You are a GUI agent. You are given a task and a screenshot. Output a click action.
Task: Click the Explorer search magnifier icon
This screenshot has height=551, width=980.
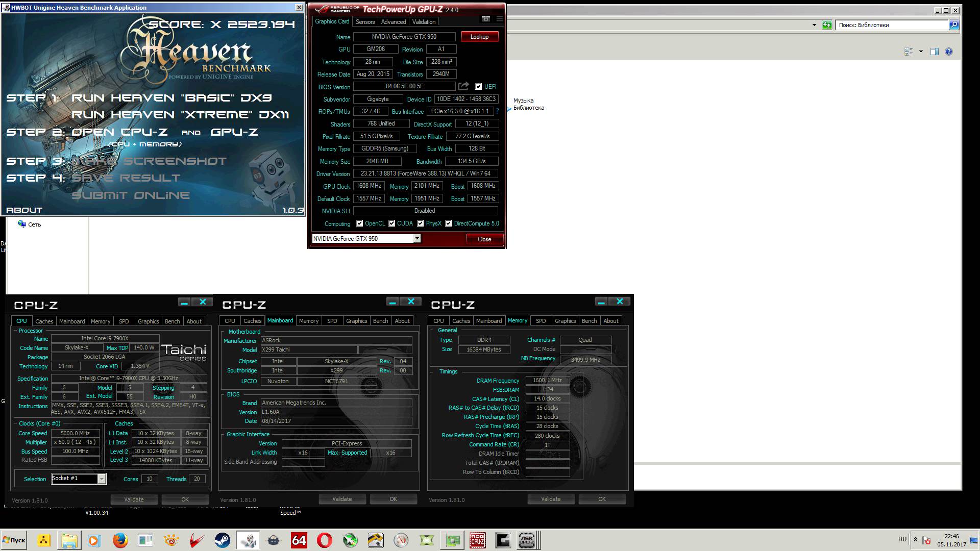(x=953, y=25)
